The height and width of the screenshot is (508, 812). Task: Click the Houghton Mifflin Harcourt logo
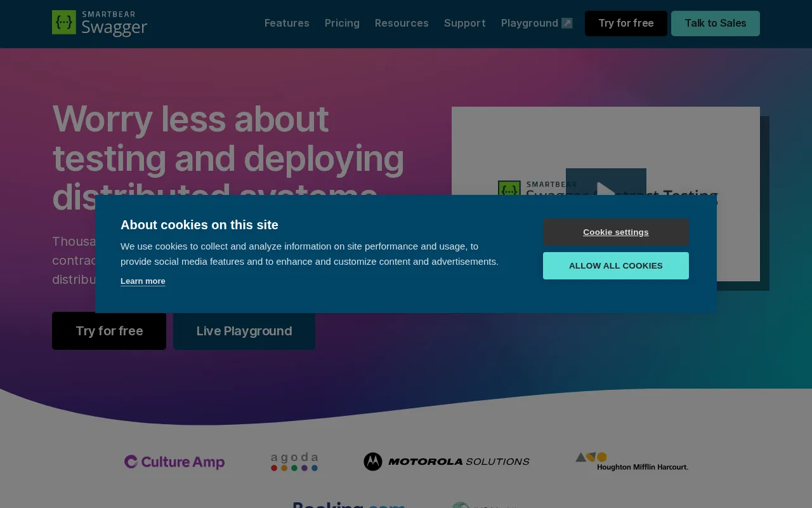pyautogui.click(x=632, y=462)
